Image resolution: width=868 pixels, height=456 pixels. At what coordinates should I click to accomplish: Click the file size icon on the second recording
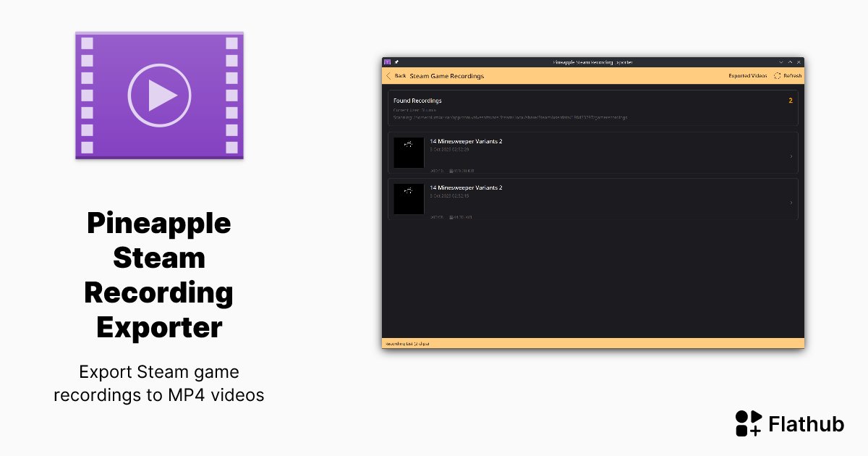pos(451,216)
